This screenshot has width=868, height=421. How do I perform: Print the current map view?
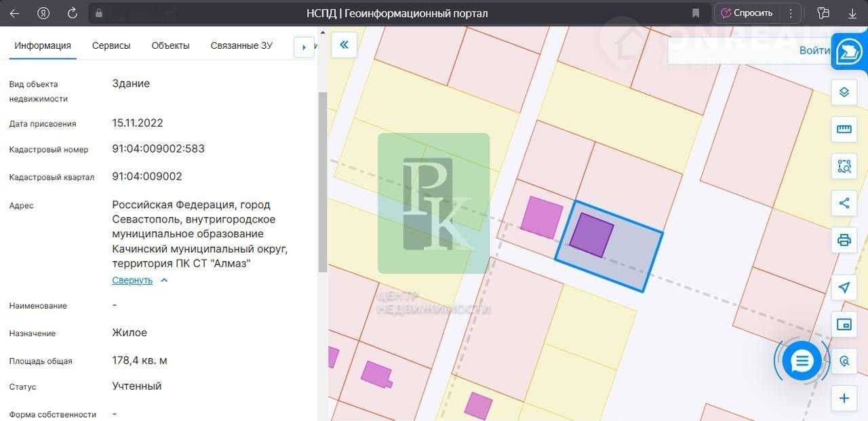(844, 240)
